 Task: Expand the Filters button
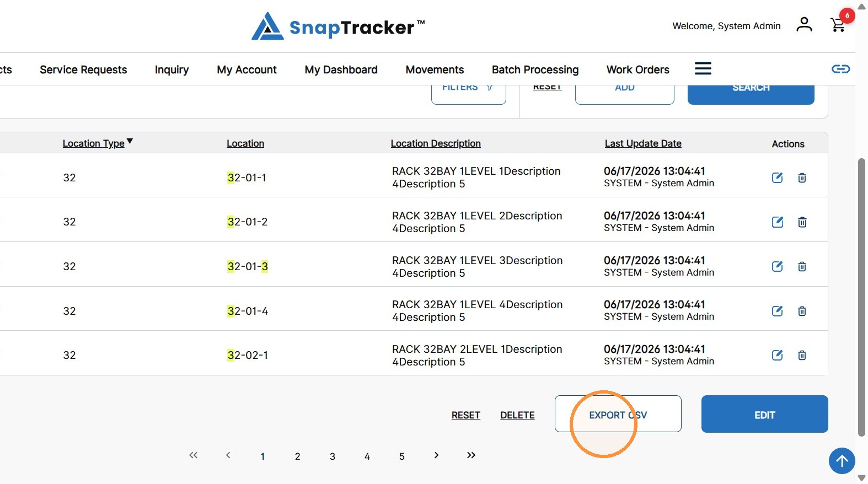click(x=468, y=90)
